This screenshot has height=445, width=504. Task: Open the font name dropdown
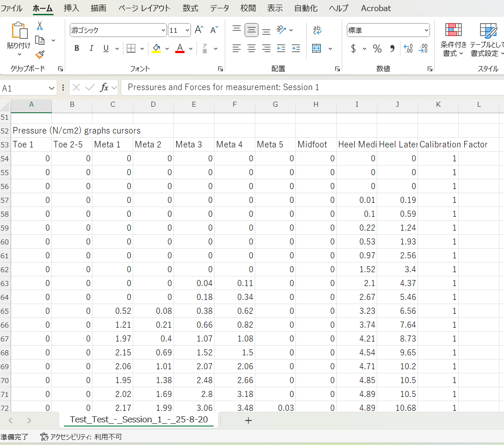[163, 30]
